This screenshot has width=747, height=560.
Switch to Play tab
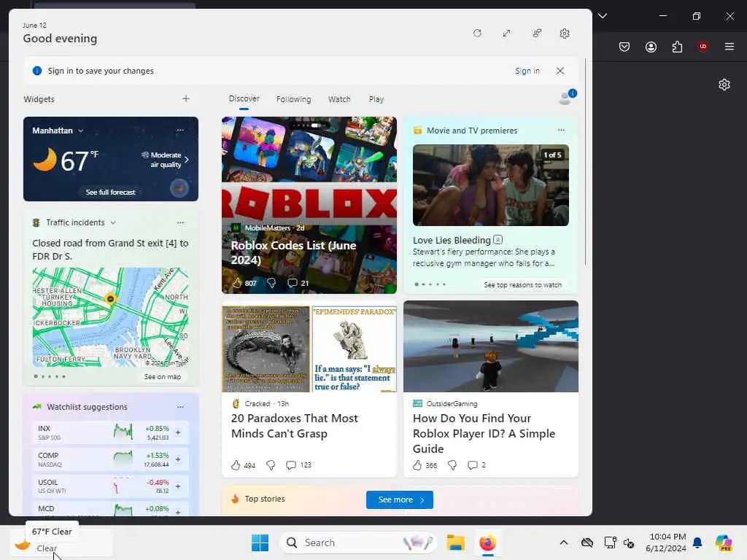pyautogui.click(x=376, y=99)
